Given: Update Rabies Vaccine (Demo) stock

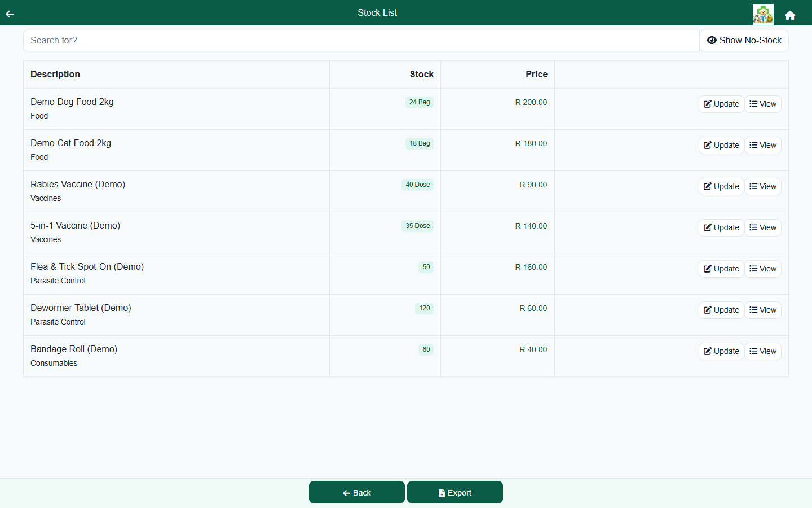Looking at the screenshot, I should (x=721, y=186).
